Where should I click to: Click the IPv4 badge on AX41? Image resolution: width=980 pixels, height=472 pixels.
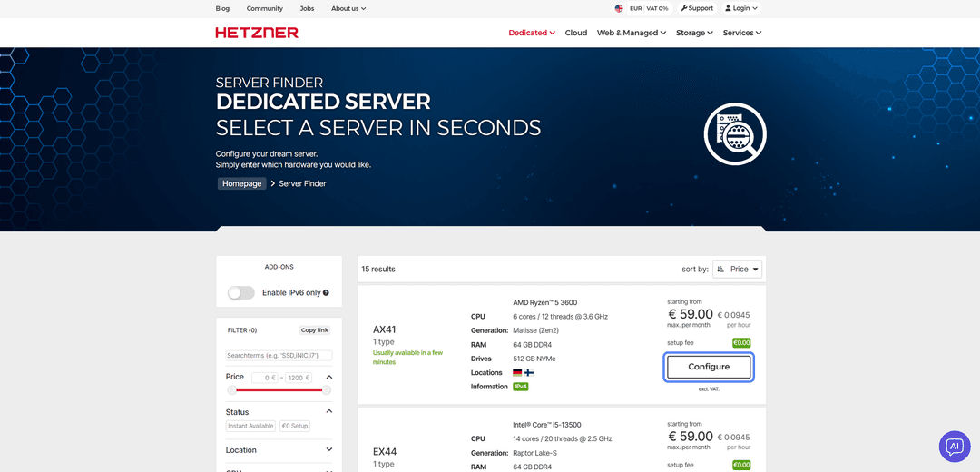[520, 387]
